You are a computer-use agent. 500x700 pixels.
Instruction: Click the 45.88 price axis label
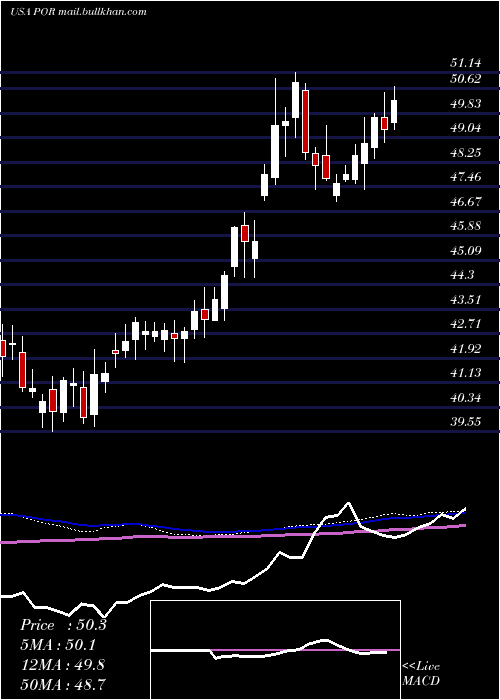pos(465,226)
